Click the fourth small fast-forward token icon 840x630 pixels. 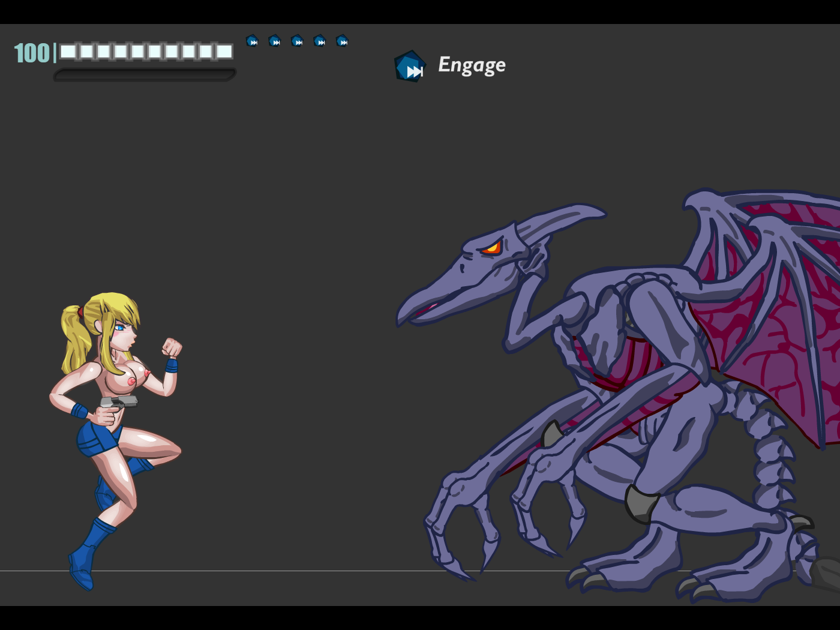pyautogui.click(x=320, y=41)
